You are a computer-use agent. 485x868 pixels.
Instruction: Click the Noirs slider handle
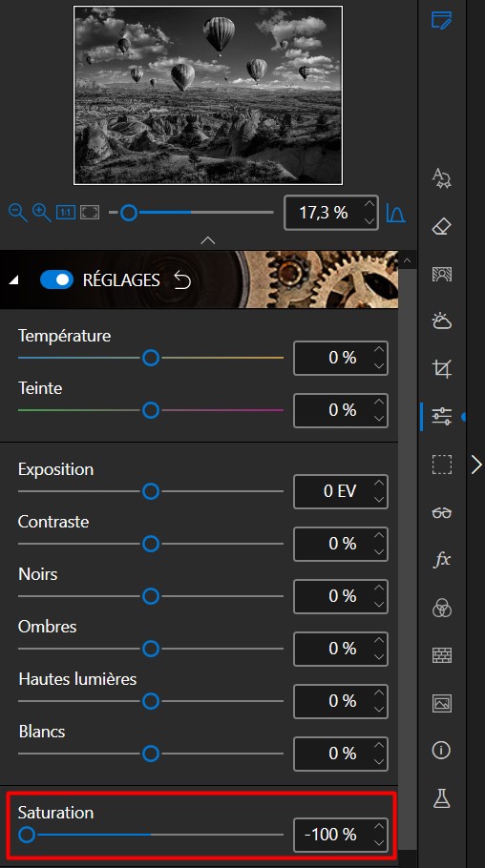[x=151, y=596]
